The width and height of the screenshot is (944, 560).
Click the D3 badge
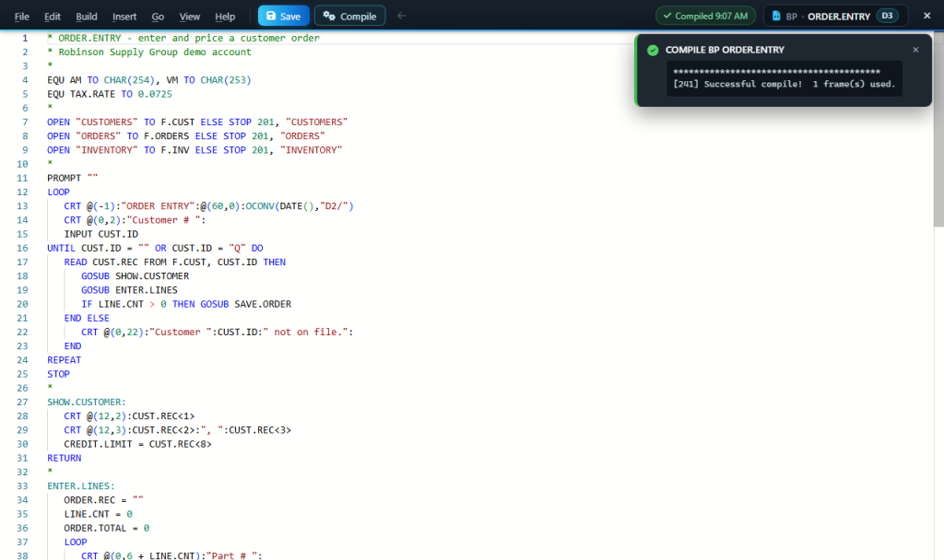pos(887,16)
